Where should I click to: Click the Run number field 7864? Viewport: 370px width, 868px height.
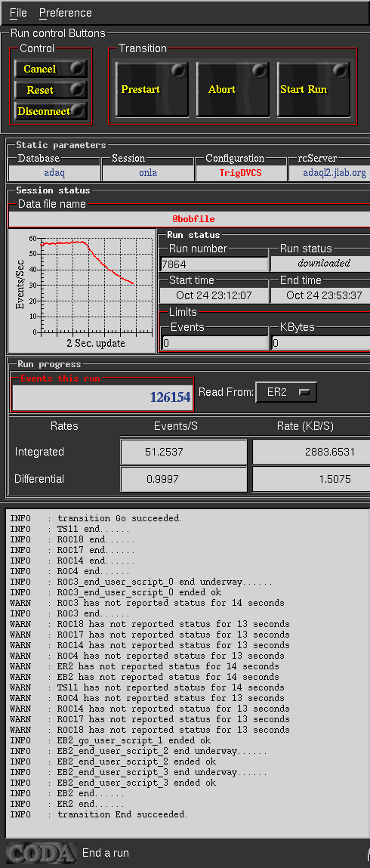click(214, 264)
